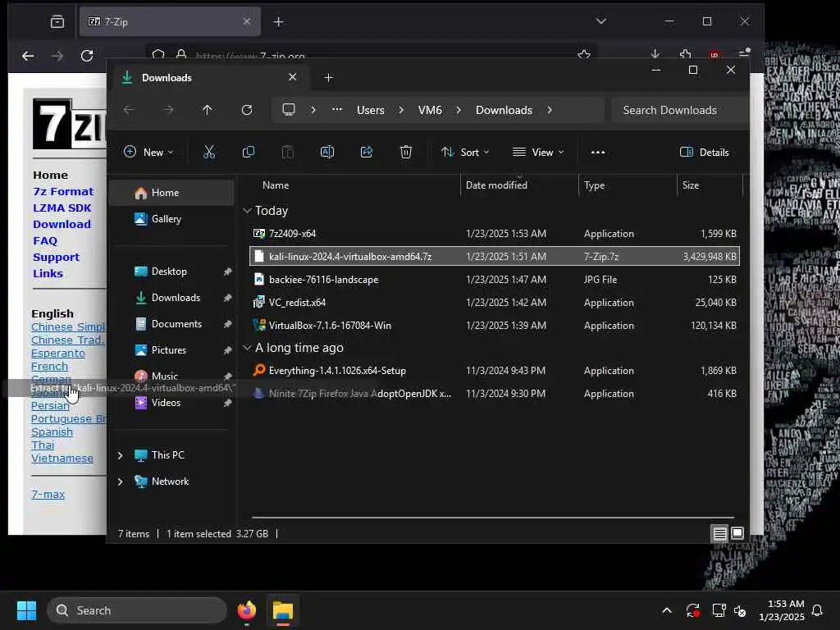Viewport: 840px width, 630px height.
Task: Open Documents in the navigation pane
Action: [x=172, y=323]
